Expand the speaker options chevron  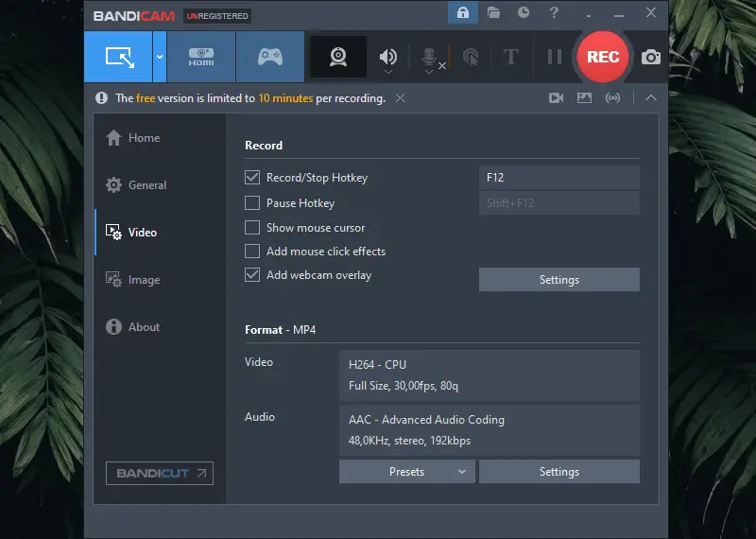coord(388,72)
